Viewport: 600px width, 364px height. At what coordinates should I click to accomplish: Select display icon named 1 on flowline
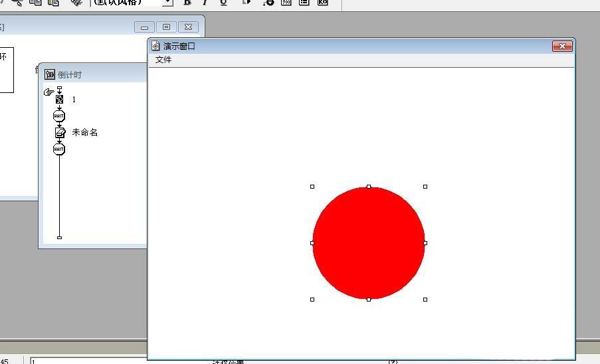click(59, 100)
